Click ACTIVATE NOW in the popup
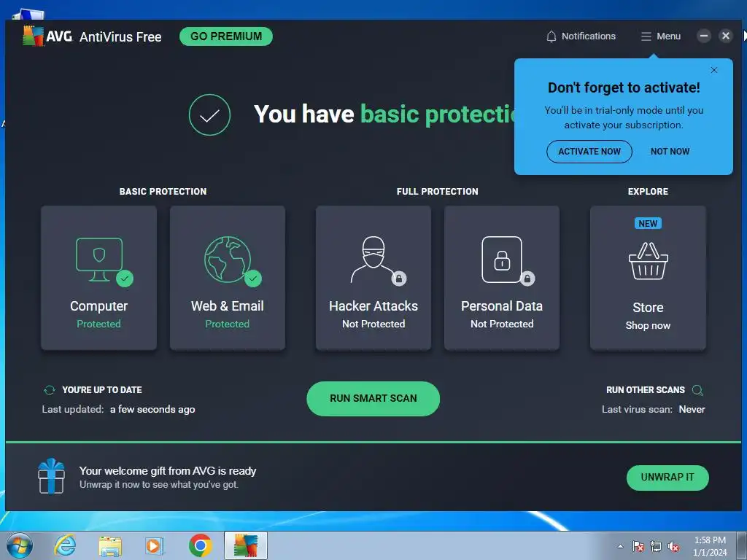 589,152
